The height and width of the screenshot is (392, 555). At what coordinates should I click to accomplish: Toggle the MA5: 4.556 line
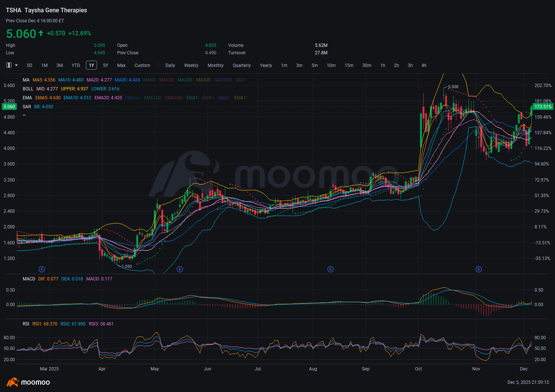coord(44,80)
